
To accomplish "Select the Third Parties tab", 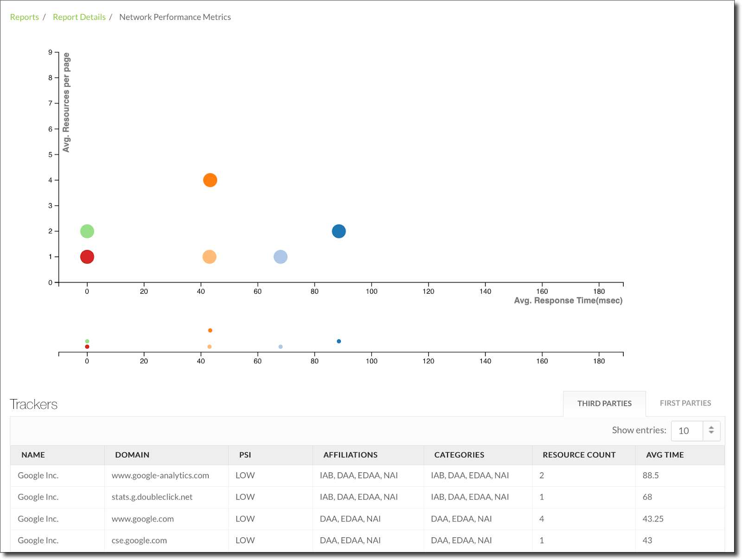I will point(604,404).
